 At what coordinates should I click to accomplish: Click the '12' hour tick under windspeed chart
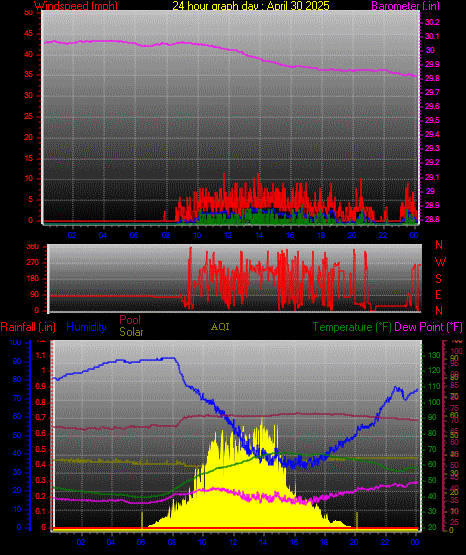pyautogui.click(x=228, y=235)
